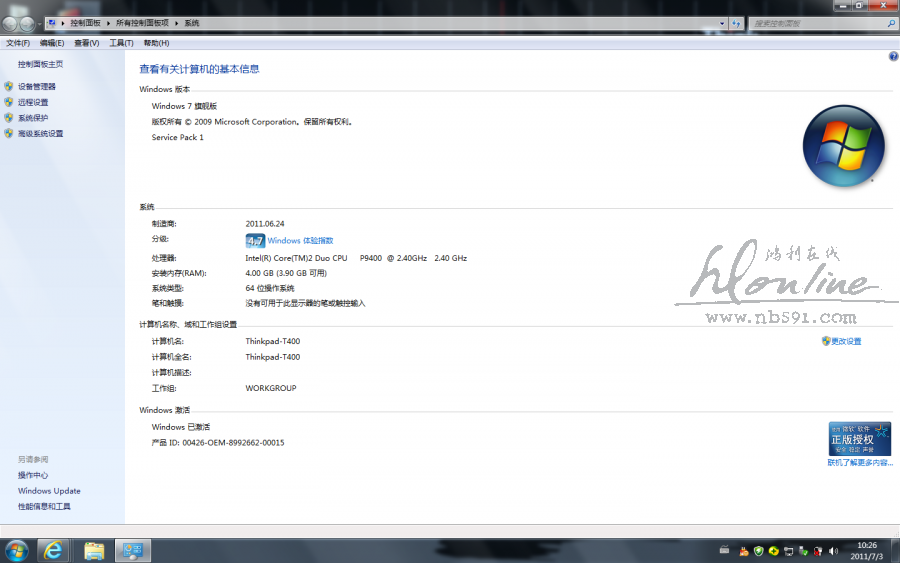The width and height of the screenshot is (900, 563).
Task: Expand the arrow after 控制面板 breadcrumb
Action: (x=109, y=22)
